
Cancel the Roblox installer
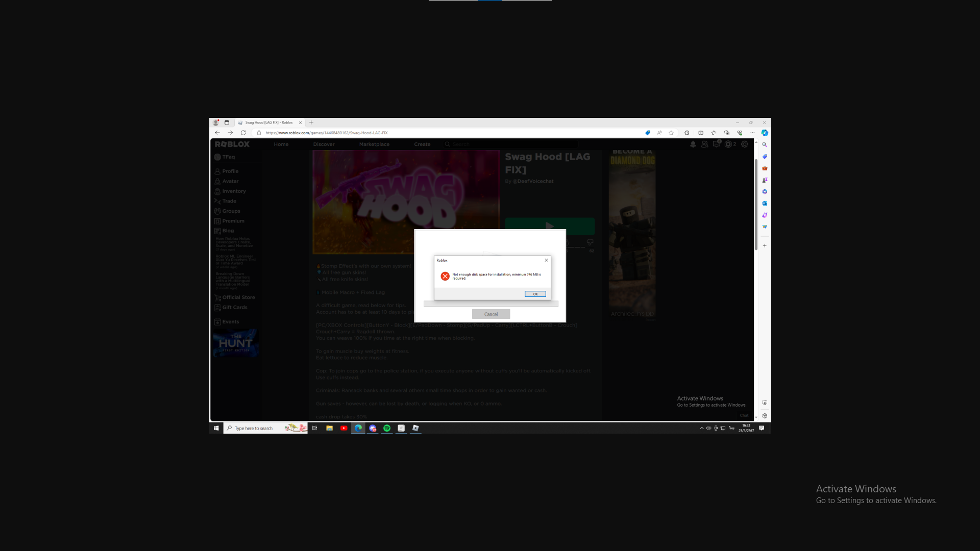click(x=491, y=314)
